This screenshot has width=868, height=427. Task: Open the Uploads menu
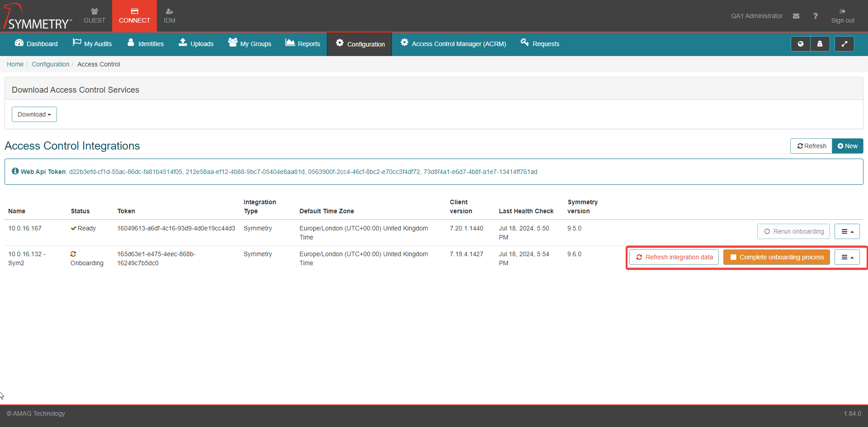(196, 43)
